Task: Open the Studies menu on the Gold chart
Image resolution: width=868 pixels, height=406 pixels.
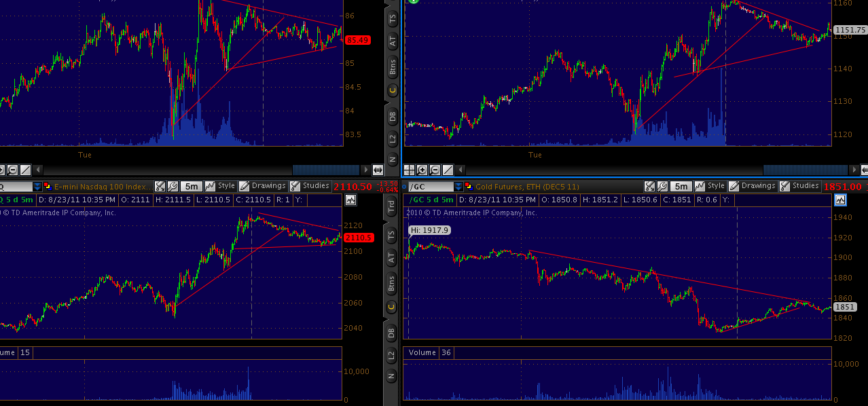Action: coord(799,186)
